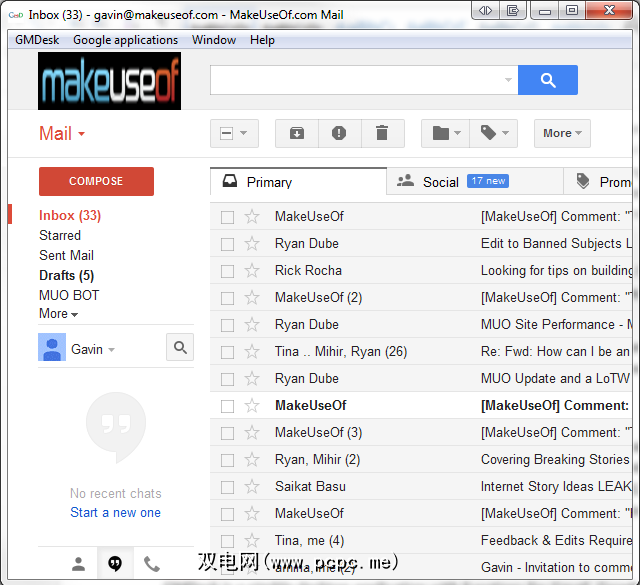Image resolution: width=640 pixels, height=585 pixels.
Task: Open Sent Mail folder
Action: [67, 255]
